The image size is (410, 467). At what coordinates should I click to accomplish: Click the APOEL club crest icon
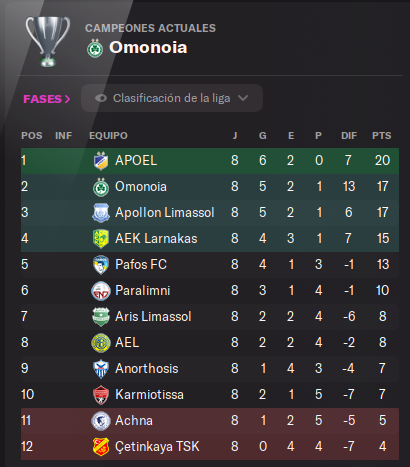[x=101, y=161]
